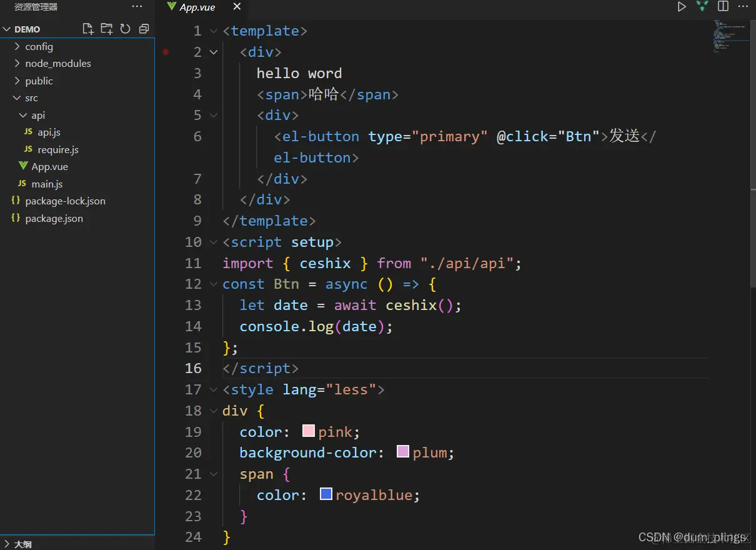756x550 pixels.
Task: Open the plum color swatch picker
Action: pos(403,451)
